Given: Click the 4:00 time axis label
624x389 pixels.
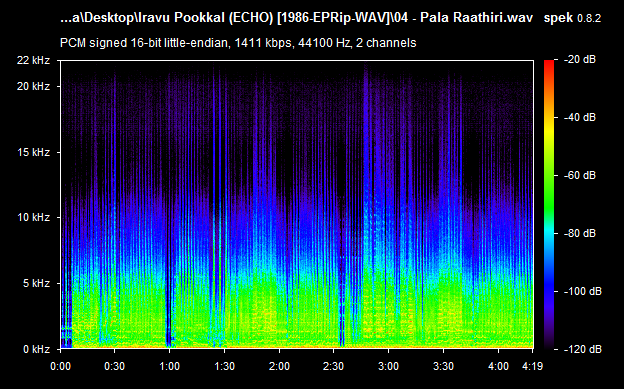Looking at the screenshot, I should point(498,366).
